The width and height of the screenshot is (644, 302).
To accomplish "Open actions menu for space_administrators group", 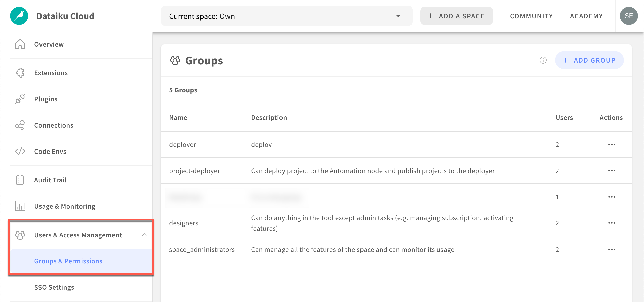I will pyautogui.click(x=612, y=249).
